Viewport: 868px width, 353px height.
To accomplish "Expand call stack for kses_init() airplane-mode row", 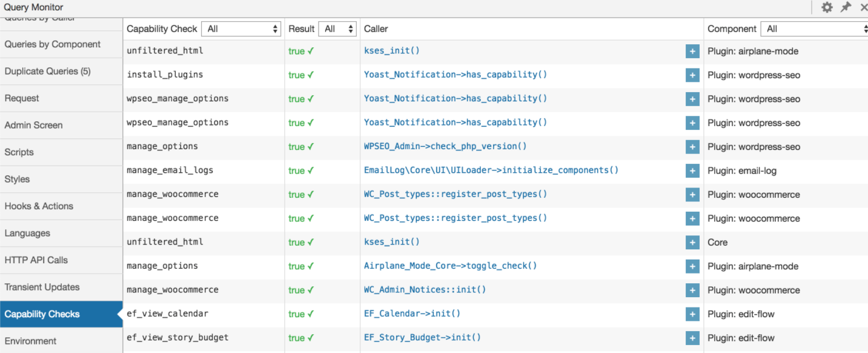I will tap(692, 51).
